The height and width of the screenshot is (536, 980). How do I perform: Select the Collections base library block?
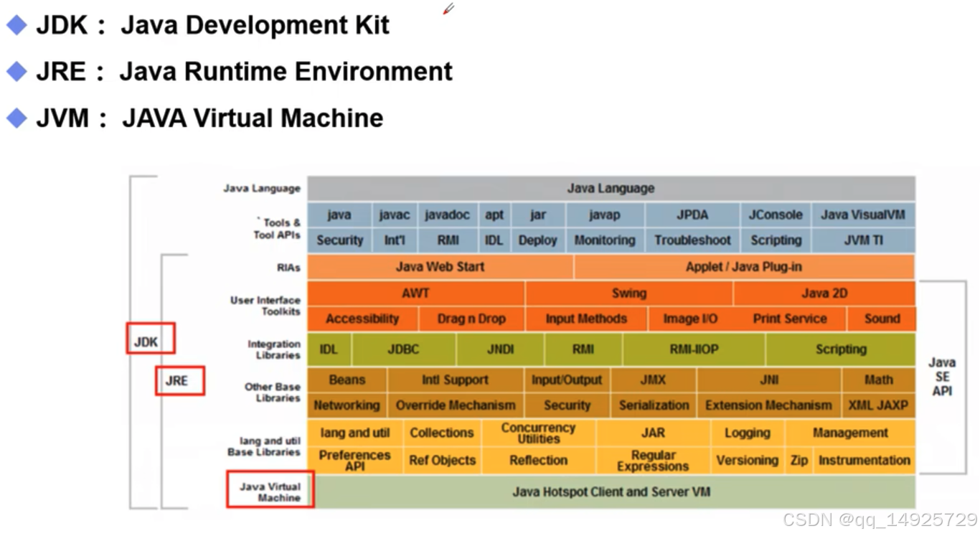coord(441,432)
